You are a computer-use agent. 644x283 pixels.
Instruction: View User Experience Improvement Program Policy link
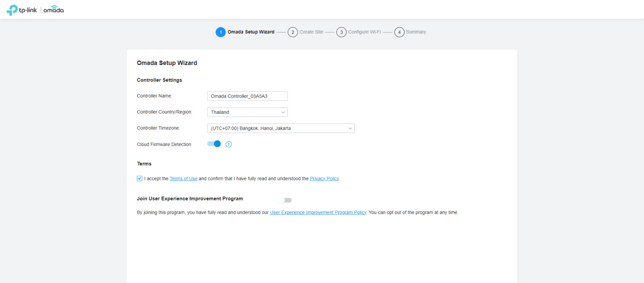318,213
